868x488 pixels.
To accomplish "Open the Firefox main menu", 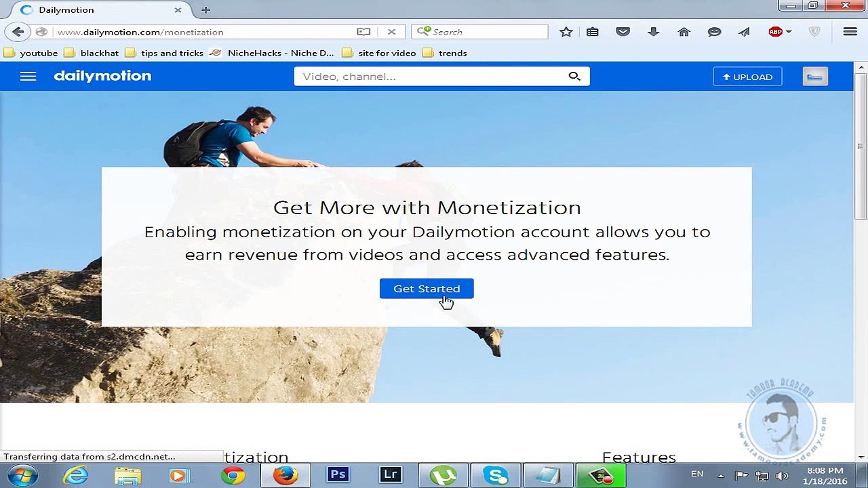I will pyautogui.click(x=850, y=32).
